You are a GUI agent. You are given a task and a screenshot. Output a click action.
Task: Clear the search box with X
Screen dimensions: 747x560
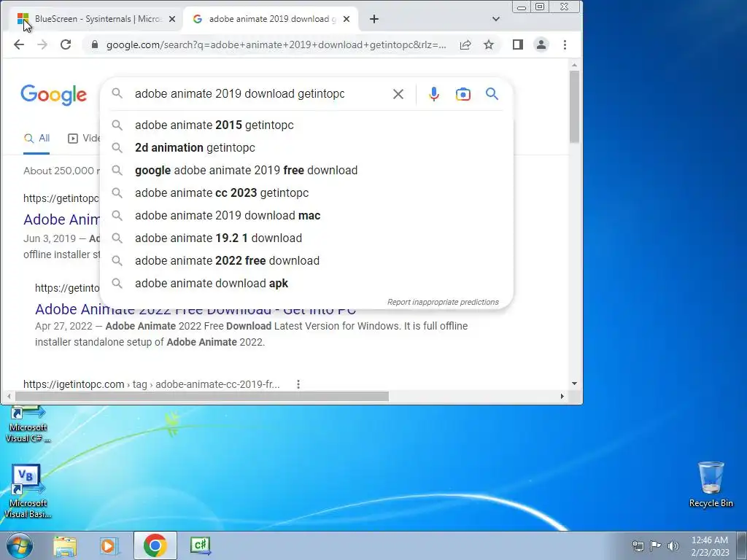[x=398, y=94]
